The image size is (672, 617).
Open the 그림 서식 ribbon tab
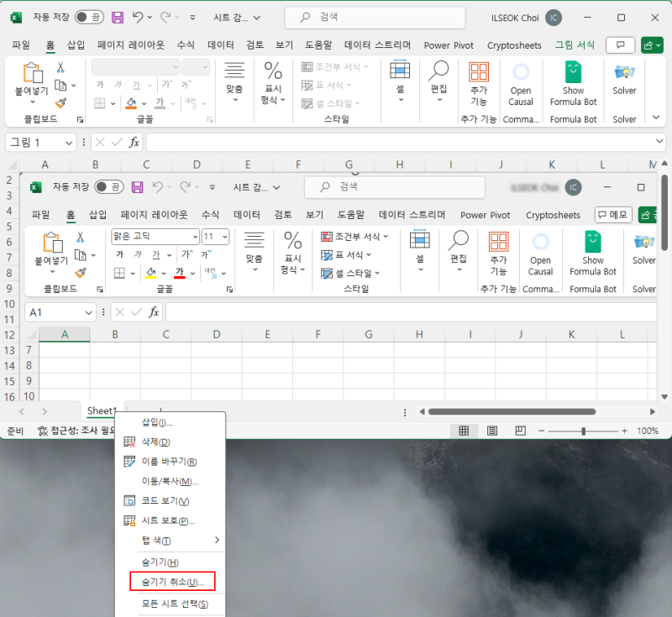[x=575, y=45]
